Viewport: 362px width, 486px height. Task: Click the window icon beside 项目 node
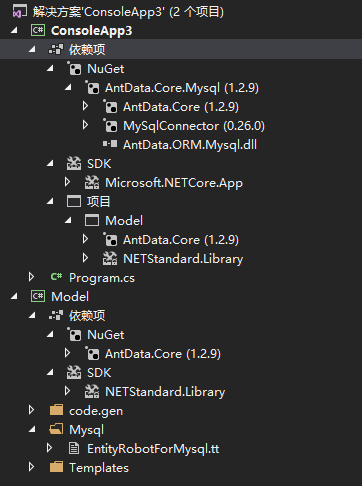pos(74,201)
